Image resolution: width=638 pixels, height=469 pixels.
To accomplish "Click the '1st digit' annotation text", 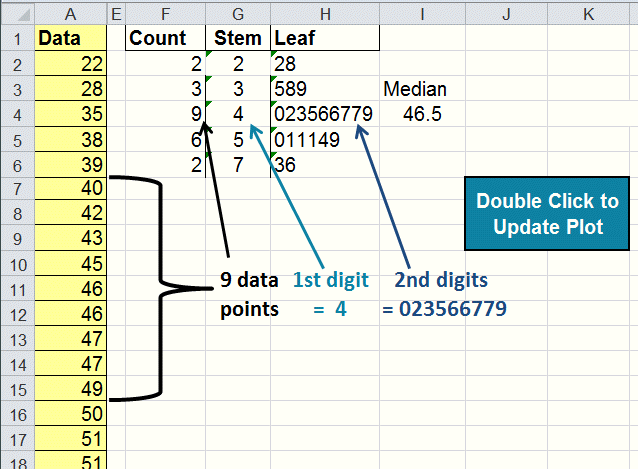I will [330, 280].
